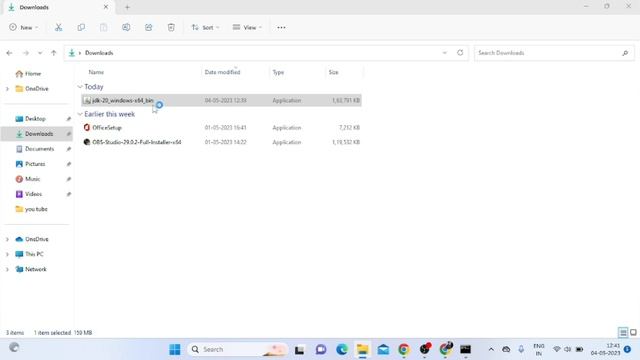
Task: Refresh the Downloads folder
Action: pos(460,53)
